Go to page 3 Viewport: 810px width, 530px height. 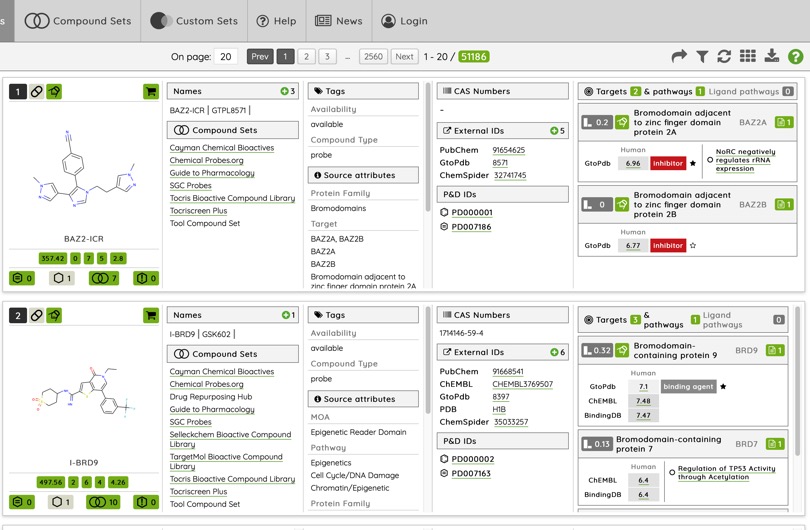click(x=327, y=56)
